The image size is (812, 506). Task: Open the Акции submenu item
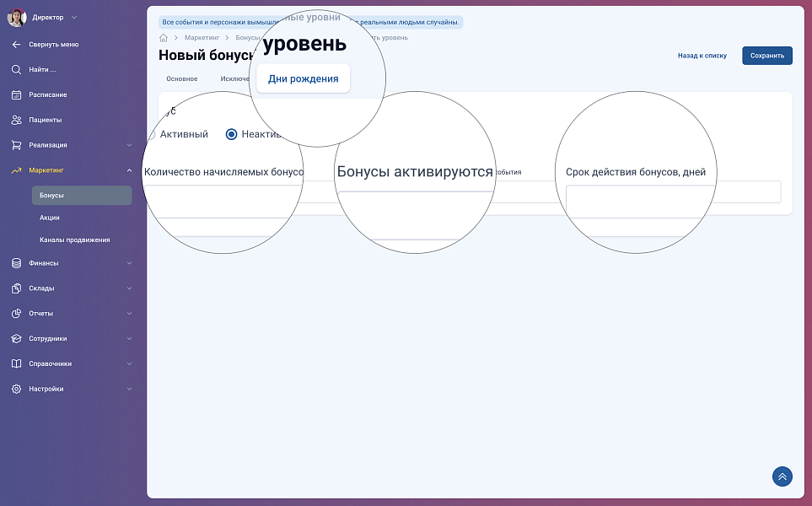(49, 218)
